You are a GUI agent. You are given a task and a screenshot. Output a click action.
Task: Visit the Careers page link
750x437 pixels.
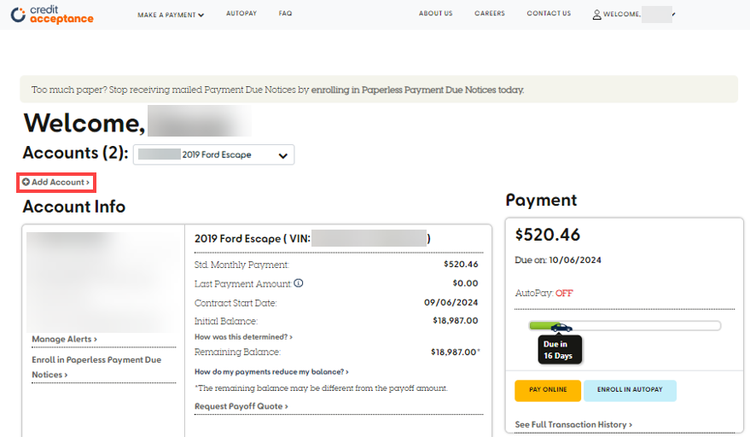click(490, 14)
